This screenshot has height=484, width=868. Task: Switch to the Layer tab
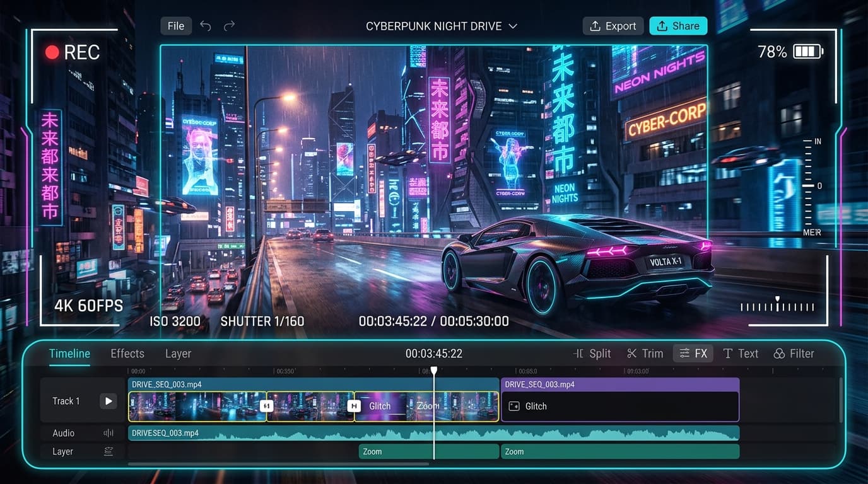point(178,354)
